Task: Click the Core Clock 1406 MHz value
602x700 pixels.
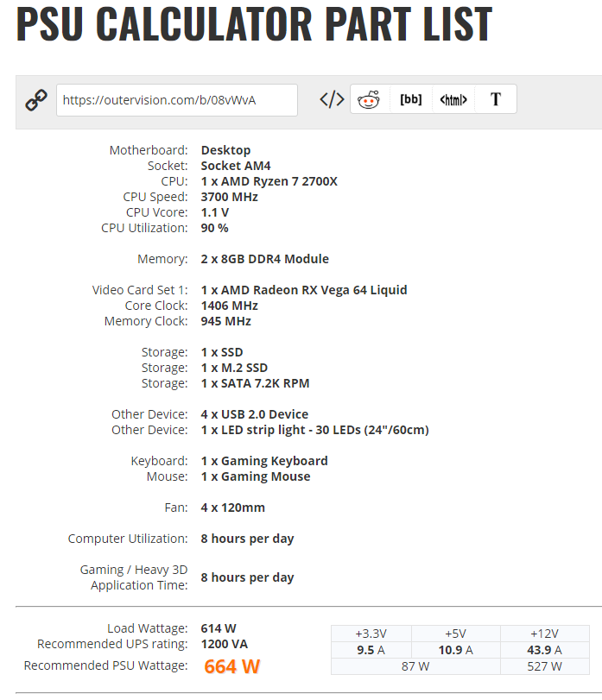Action: point(230,306)
